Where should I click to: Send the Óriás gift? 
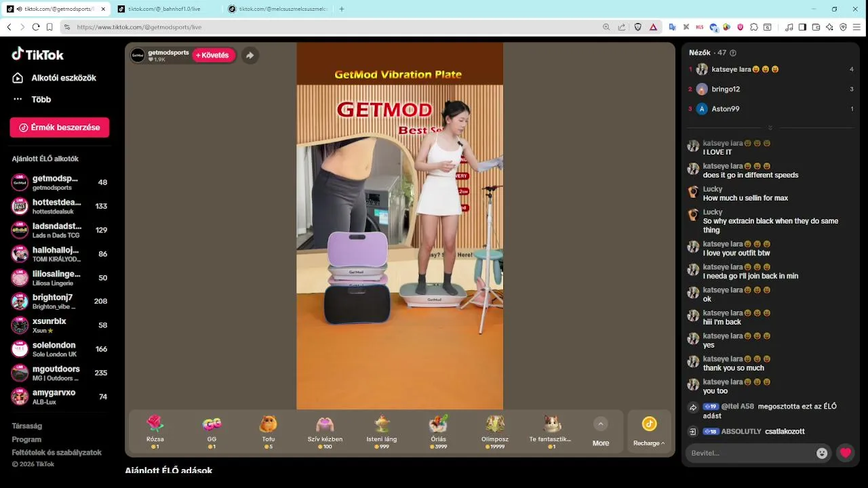(x=438, y=432)
